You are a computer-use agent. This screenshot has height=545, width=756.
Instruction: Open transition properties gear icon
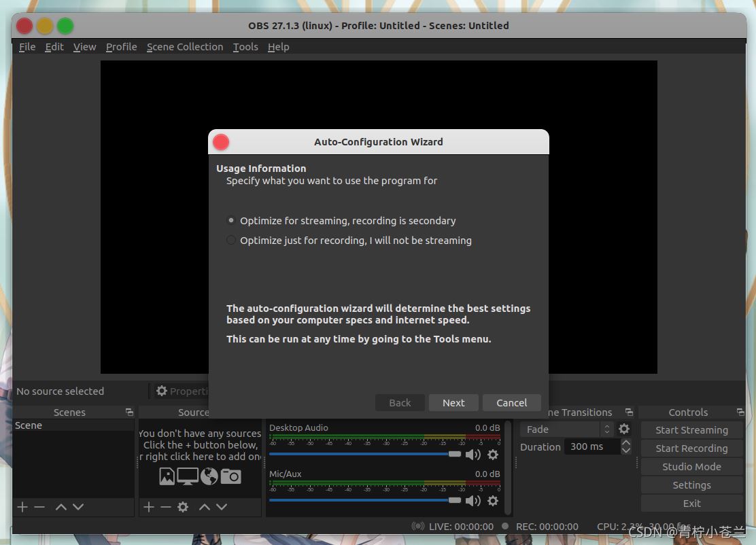point(624,429)
